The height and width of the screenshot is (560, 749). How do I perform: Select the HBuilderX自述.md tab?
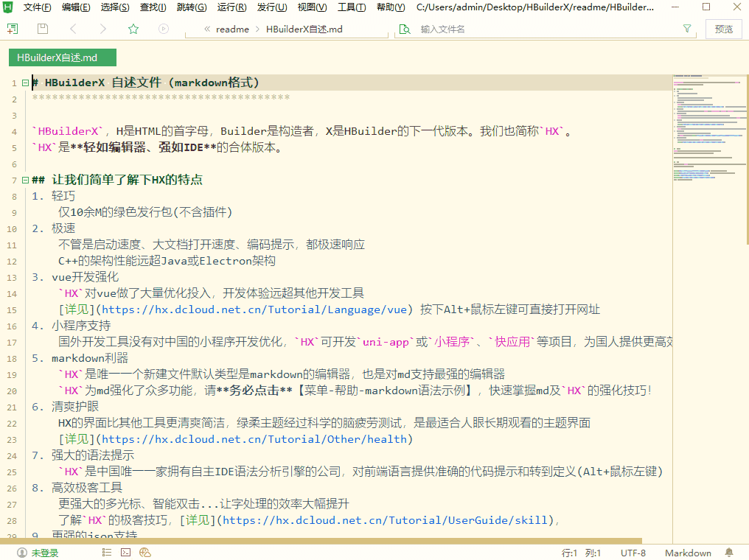(63, 56)
